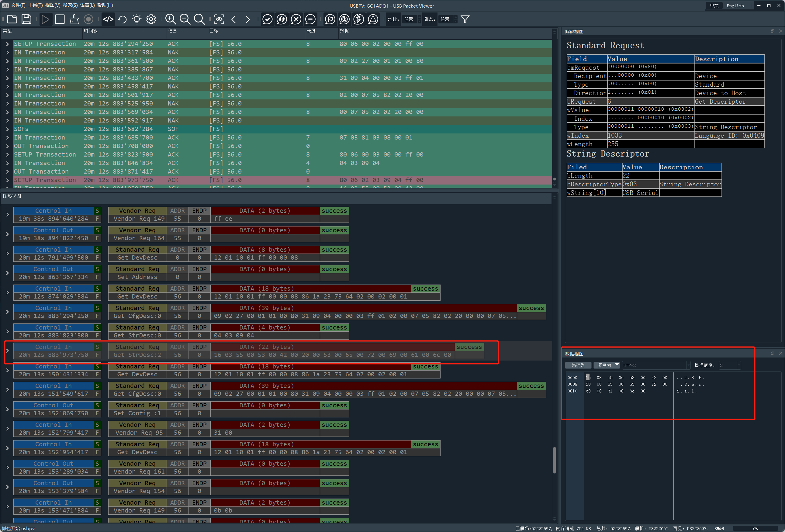Zoom in with the magnifier plus icon
Image resolution: width=785 pixels, height=532 pixels.
coord(171,19)
